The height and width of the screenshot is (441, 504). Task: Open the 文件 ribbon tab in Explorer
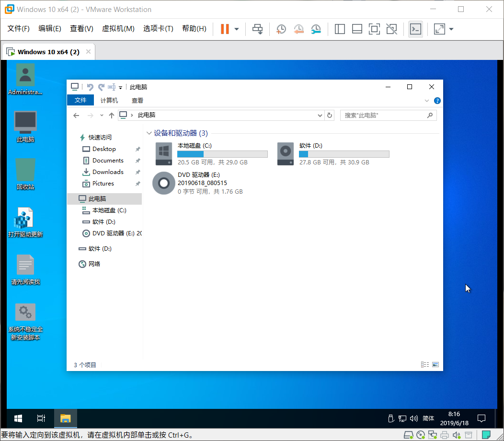[80, 100]
